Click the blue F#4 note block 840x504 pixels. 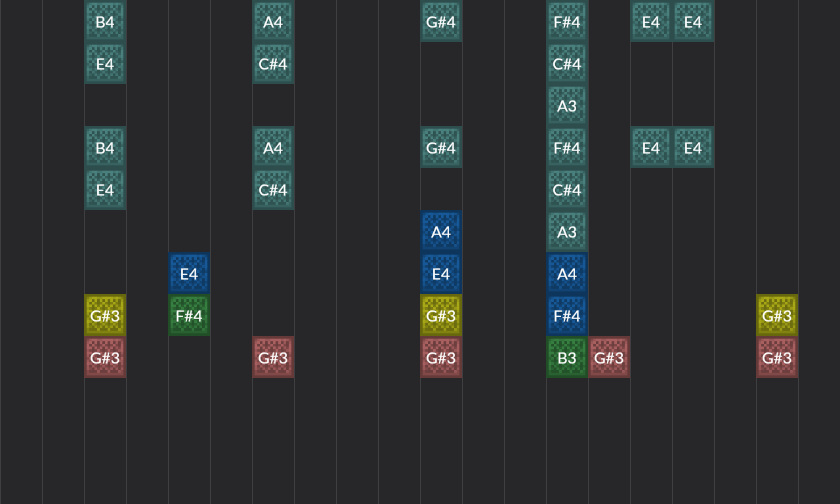567,316
